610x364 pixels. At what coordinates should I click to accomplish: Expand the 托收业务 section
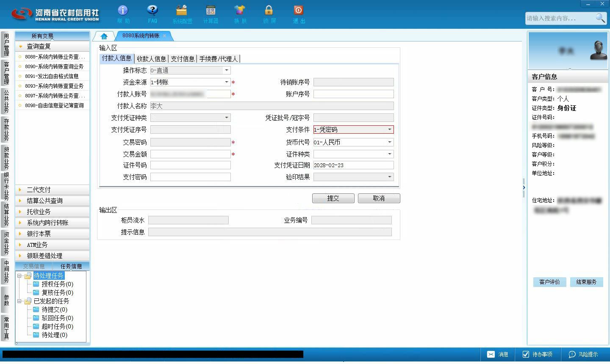[x=52, y=212]
